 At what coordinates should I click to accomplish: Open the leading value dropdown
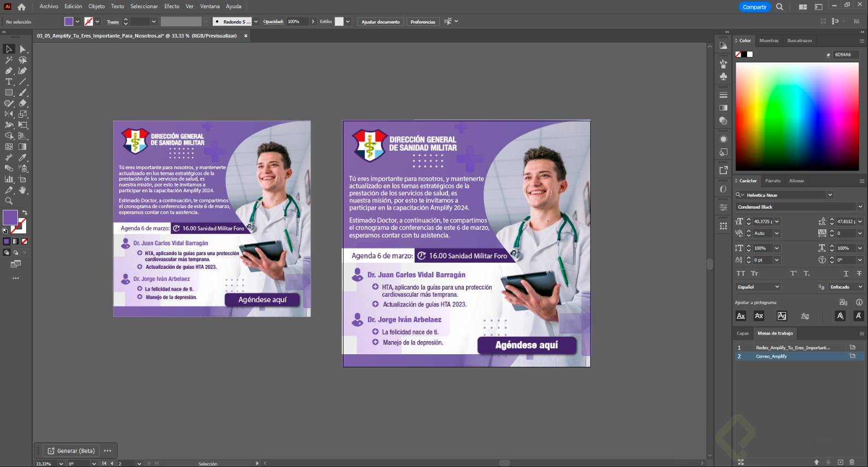(x=860, y=222)
